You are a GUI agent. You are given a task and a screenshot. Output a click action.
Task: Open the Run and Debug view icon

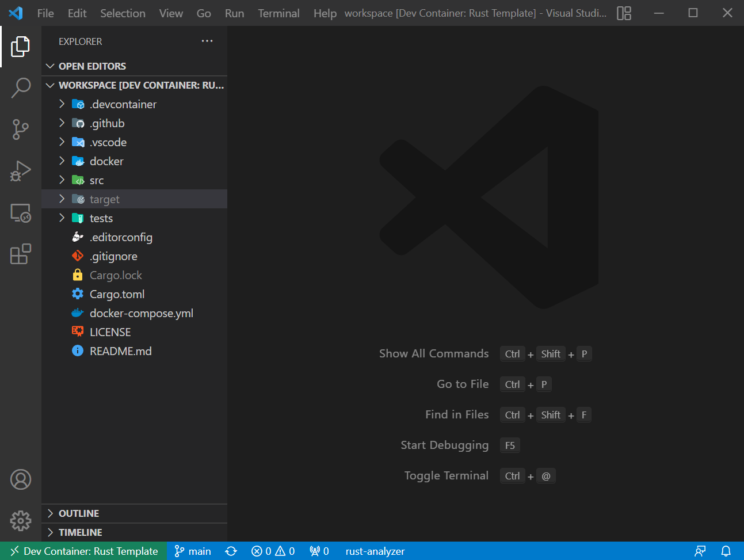[x=21, y=171]
